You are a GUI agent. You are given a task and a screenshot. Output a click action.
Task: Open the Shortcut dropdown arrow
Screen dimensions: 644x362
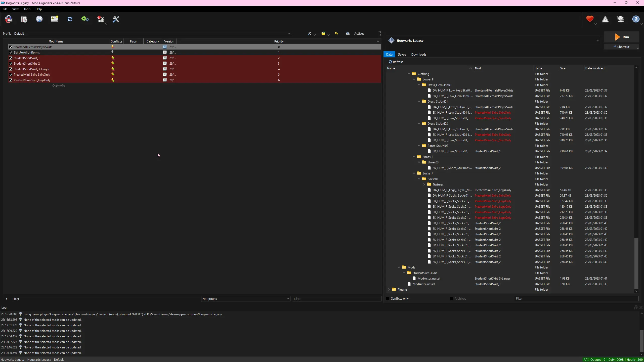coord(638,48)
